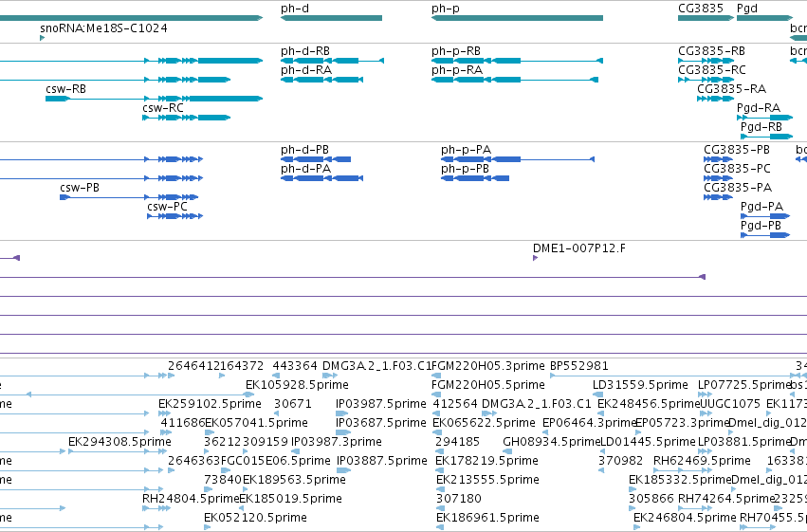Open the RH24804.5prime EST
Screen dimensions: 807x532
[x=156, y=508]
